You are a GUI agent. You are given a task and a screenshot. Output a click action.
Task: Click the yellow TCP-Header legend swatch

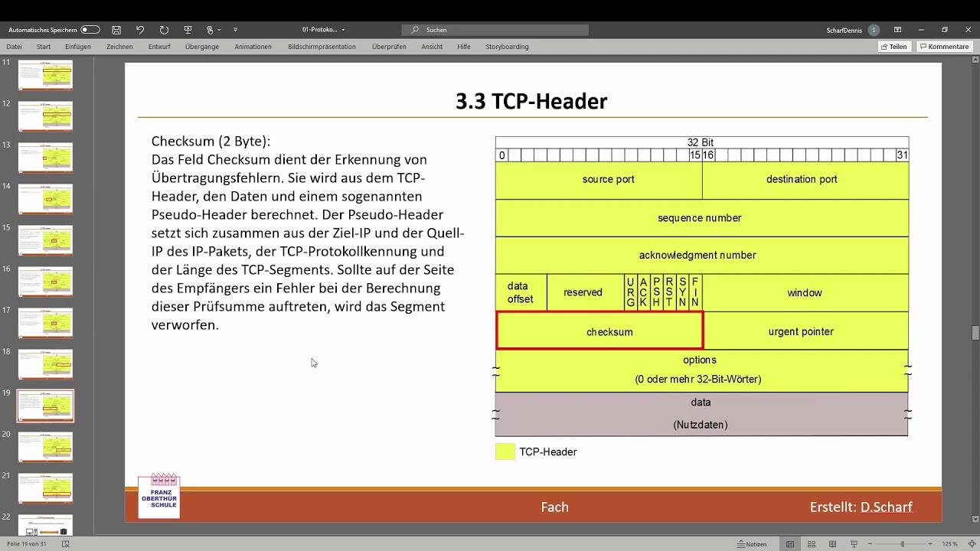pos(505,452)
